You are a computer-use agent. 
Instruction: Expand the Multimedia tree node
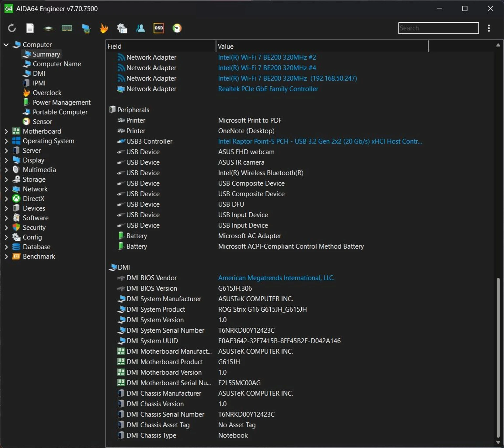[6, 170]
